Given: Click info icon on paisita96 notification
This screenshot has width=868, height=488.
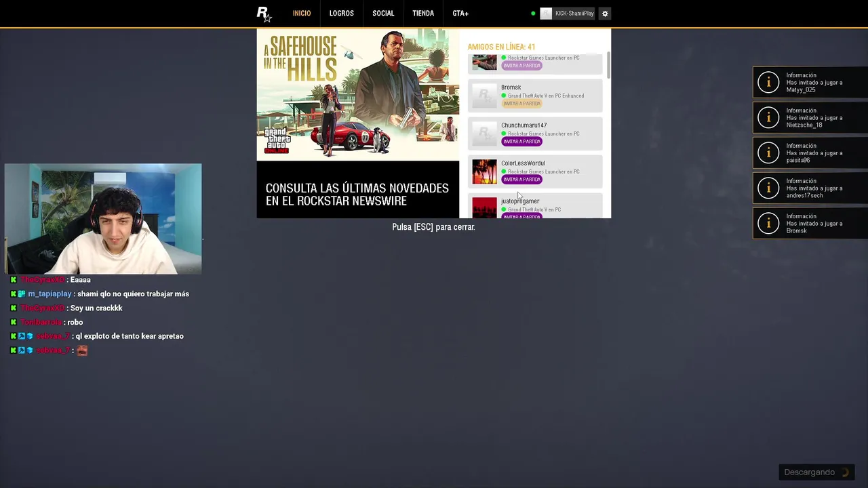Looking at the screenshot, I should (768, 153).
